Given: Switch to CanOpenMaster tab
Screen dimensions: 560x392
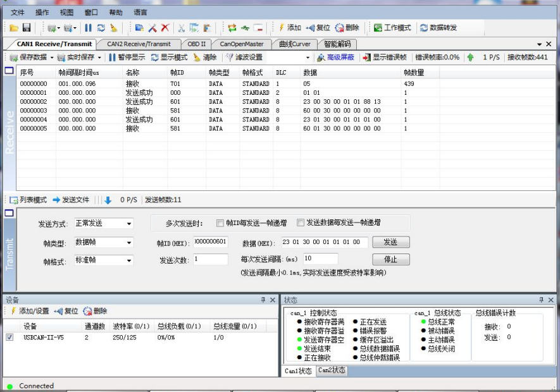Looking at the screenshot, I should pos(242,44).
